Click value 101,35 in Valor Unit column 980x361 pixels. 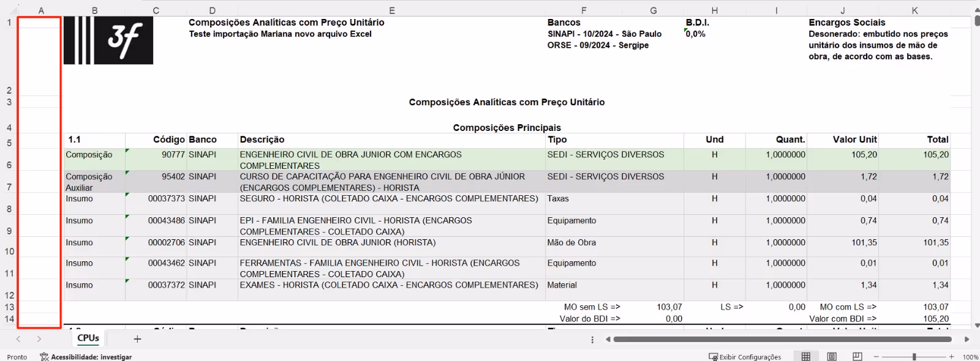point(843,247)
